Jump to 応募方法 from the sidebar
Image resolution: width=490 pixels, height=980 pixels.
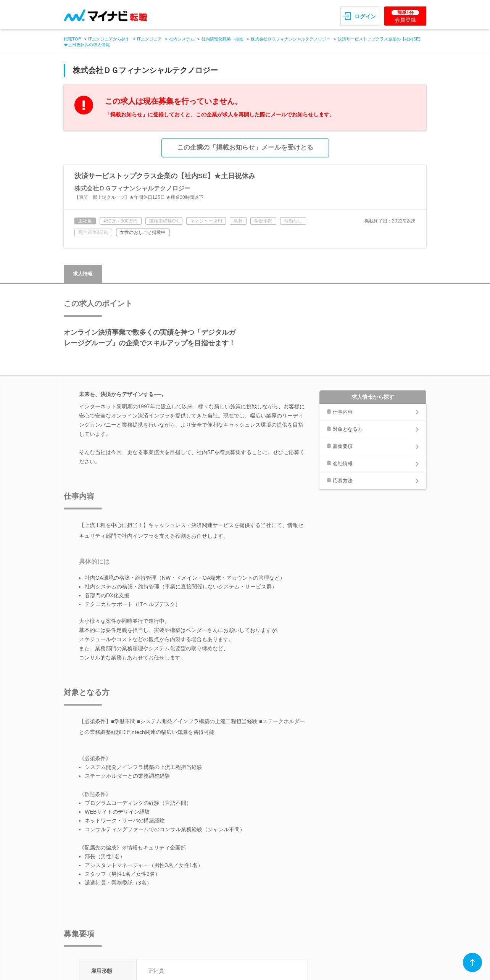click(372, 481)
